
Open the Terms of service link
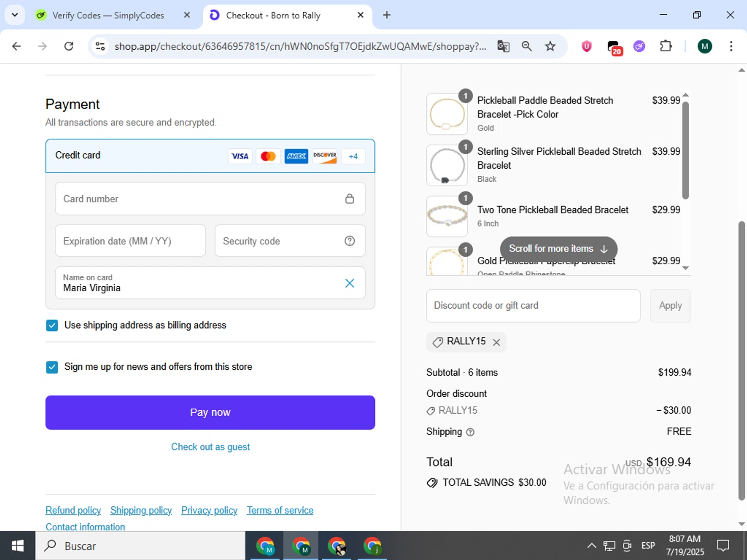tap(280, 510)
